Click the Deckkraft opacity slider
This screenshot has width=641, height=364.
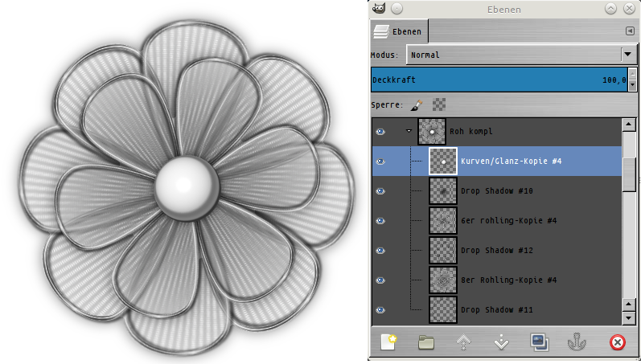(499, 80)
